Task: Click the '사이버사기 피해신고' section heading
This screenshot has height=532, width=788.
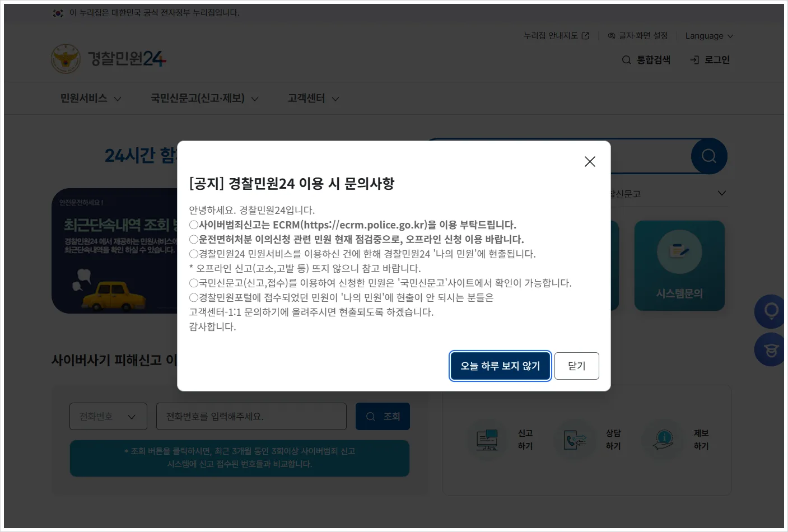Action: click(114, 360)
